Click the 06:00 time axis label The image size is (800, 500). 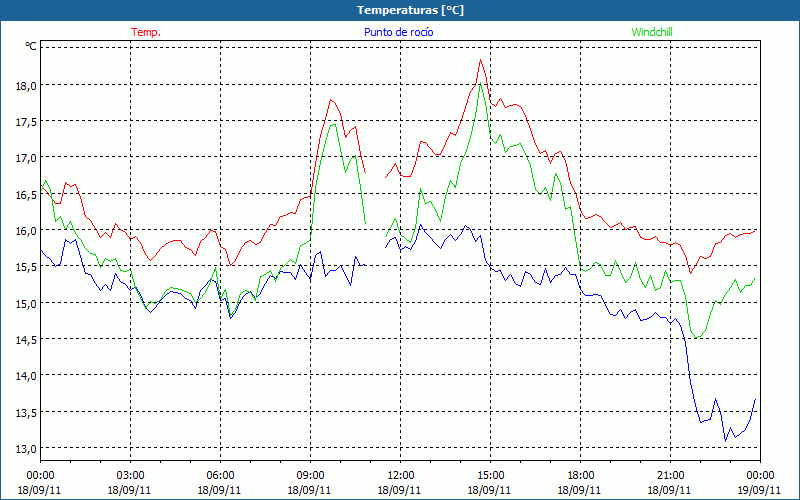tap(220, 476)
